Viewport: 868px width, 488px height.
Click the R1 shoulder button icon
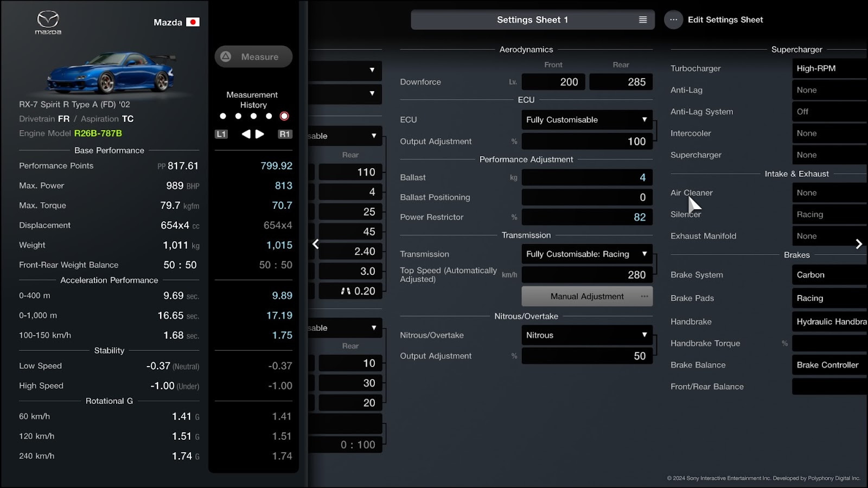pos(285,134)
